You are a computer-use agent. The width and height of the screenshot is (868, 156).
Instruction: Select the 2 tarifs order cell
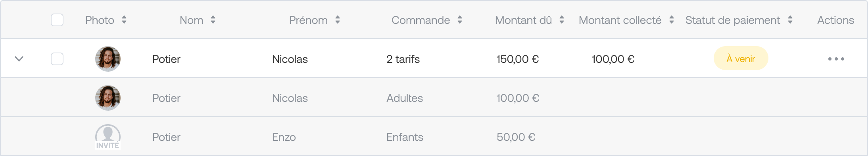(x=403, y=59)
